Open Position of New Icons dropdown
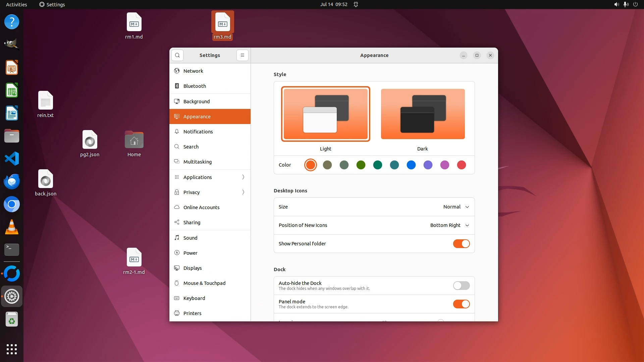 [449, 225]
